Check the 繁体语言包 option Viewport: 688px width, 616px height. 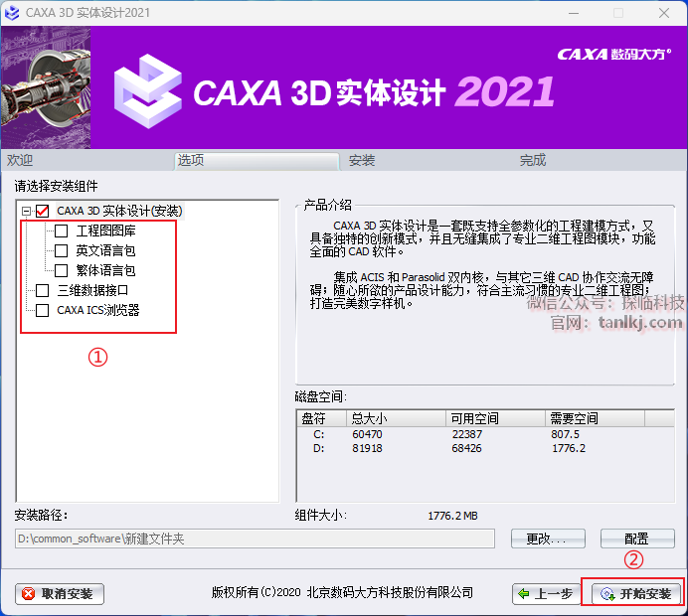61,270
